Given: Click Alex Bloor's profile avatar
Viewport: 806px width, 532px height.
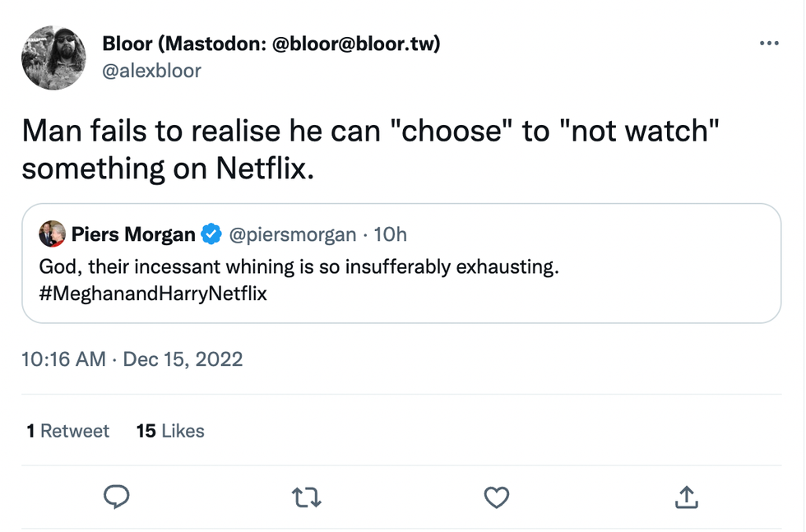Looking at the screenshot, I should tap(53, 57).
